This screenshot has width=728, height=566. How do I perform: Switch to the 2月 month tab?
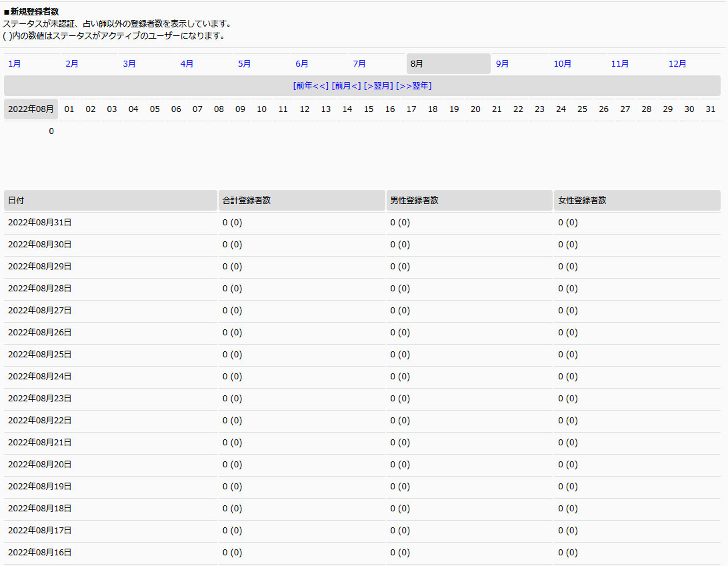pyautogui.click(x=72, y=64)
